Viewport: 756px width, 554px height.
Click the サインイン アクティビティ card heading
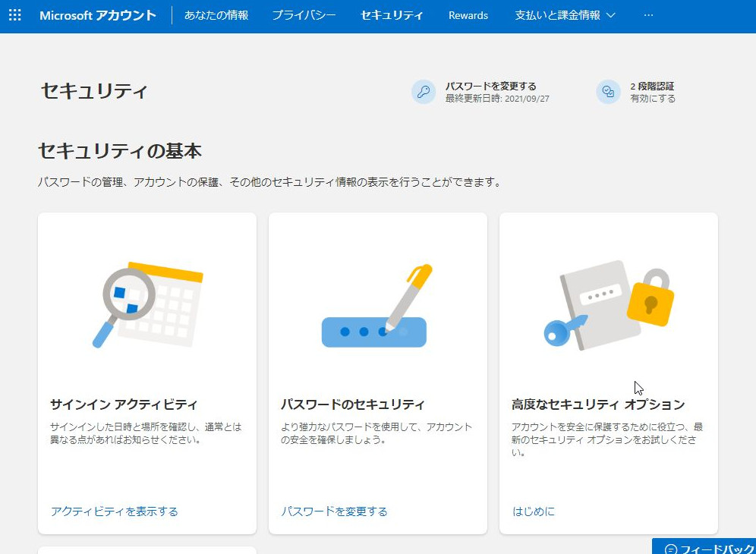tap(124, 404)
